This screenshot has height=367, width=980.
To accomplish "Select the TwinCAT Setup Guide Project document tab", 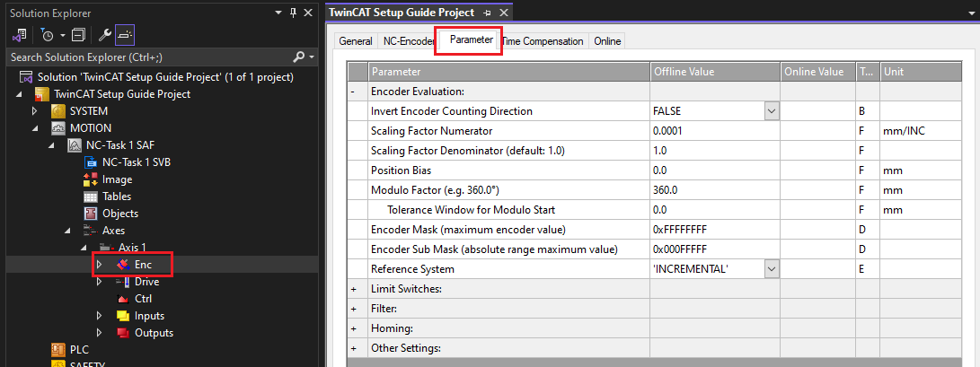I will pos(402,12).
